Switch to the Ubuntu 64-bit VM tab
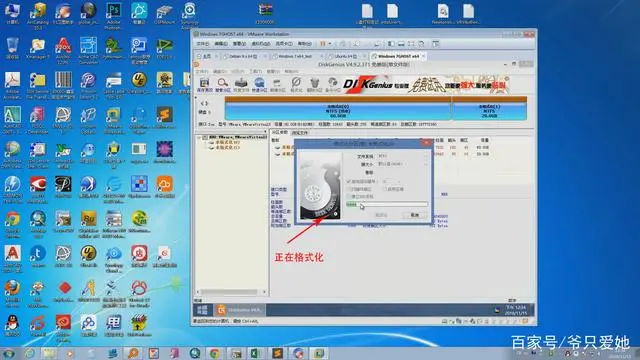Image resolution: width=640 pixels, height=360 pixels. pos(346,56)
